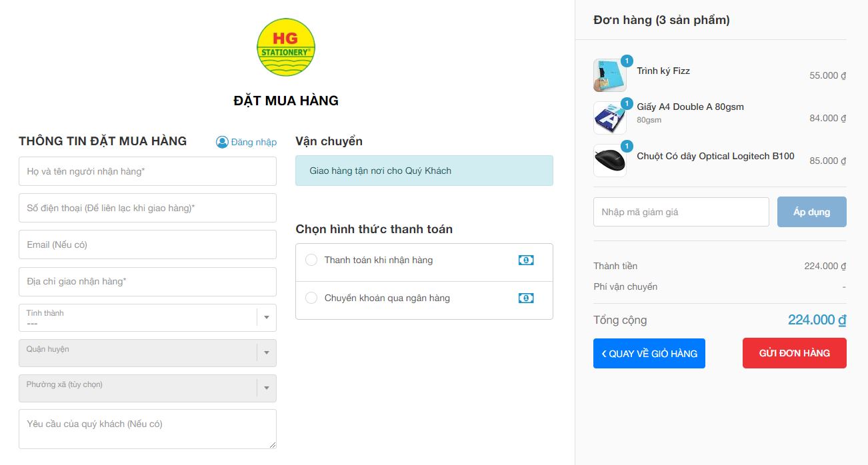Image resolution: width=868 pixels, height=465 pixels.
Task: Click the HG Stationery logo
Action: tap(286, 47)
